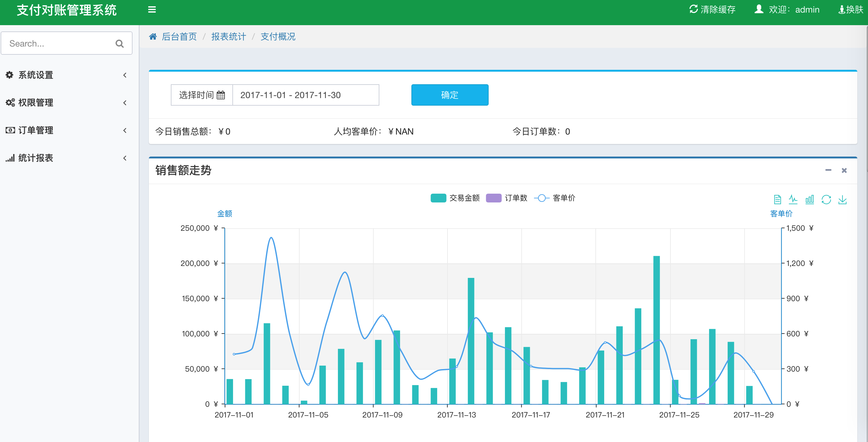Toggle the 交易金额 legend series
868x442 pixels.
[x=455, y=198]
